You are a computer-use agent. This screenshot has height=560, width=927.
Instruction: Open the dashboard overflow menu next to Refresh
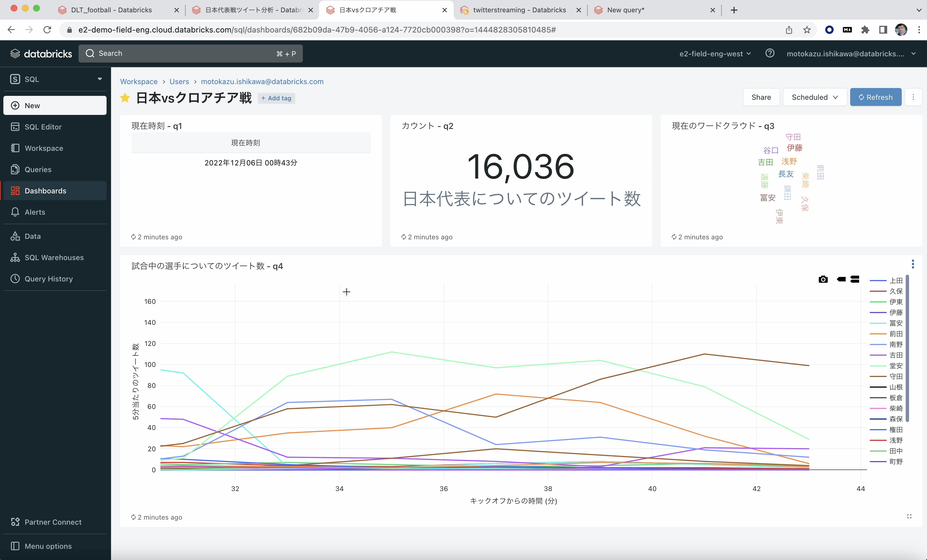click(914, 97)
